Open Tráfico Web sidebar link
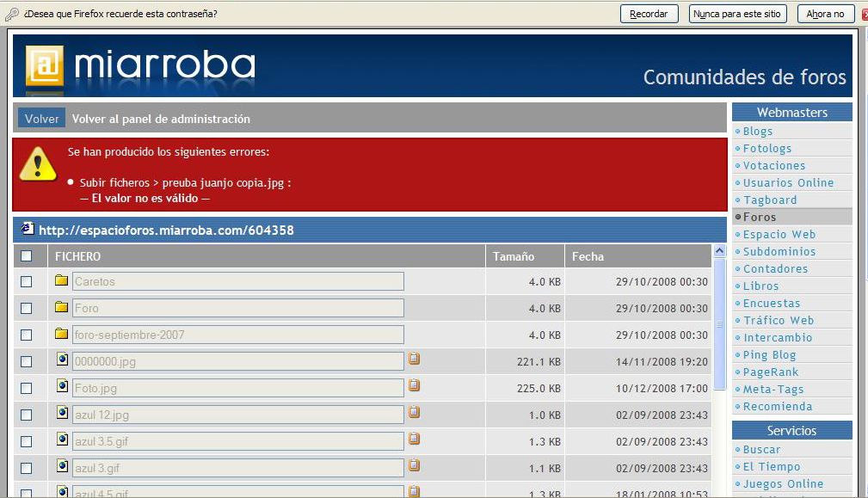Screen dimensions: 868x498 [779, 320]
